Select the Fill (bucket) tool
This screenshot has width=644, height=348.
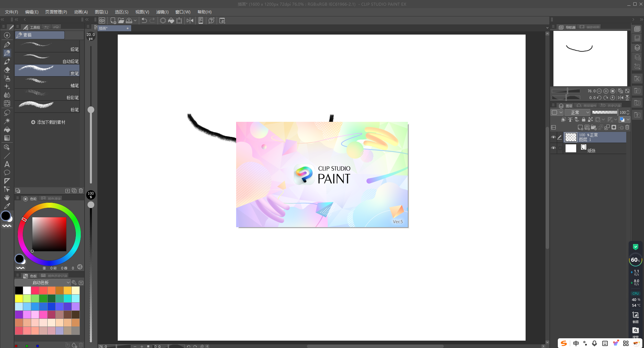tap(7, 130)
